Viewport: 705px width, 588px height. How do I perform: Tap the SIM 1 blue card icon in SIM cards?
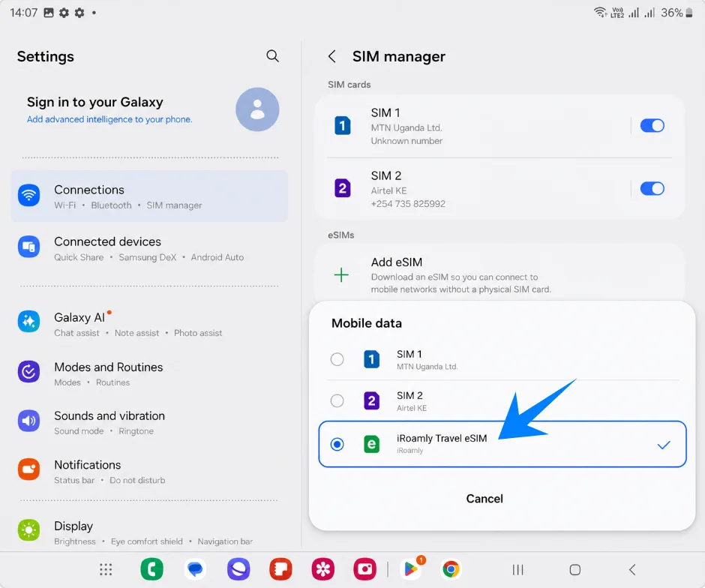pos(343,125)
